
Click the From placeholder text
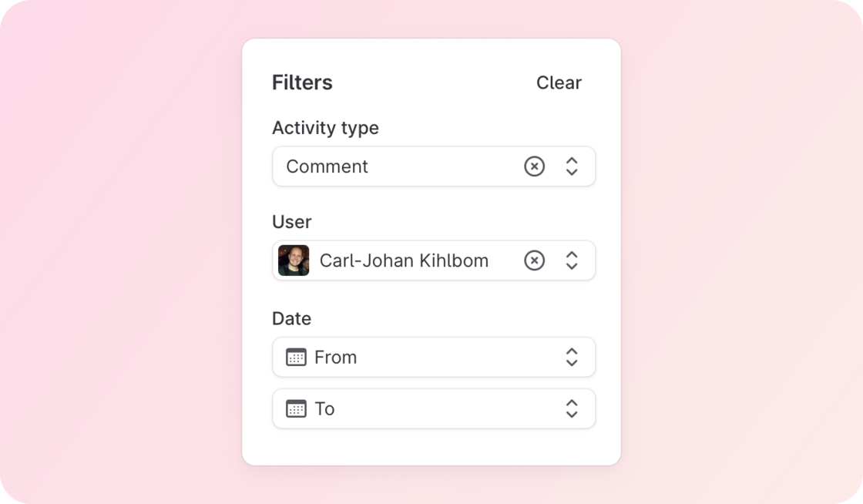tap(336, 357)
